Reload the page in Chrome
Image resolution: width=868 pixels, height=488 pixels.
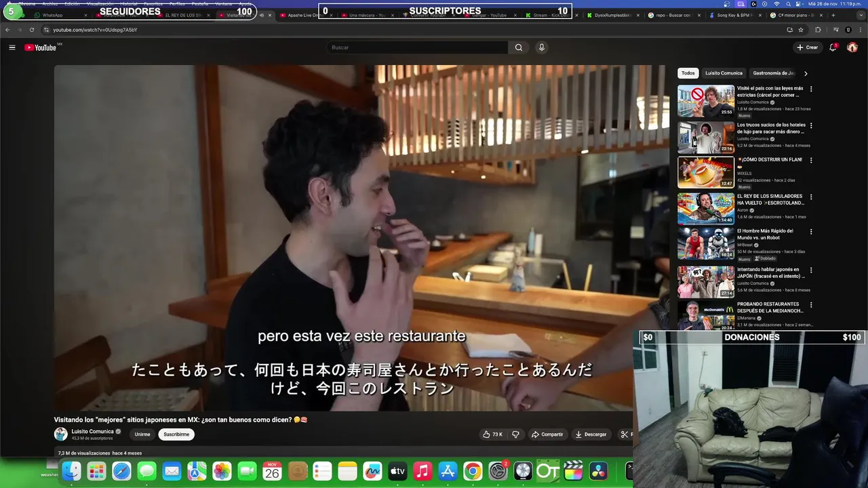31,30
